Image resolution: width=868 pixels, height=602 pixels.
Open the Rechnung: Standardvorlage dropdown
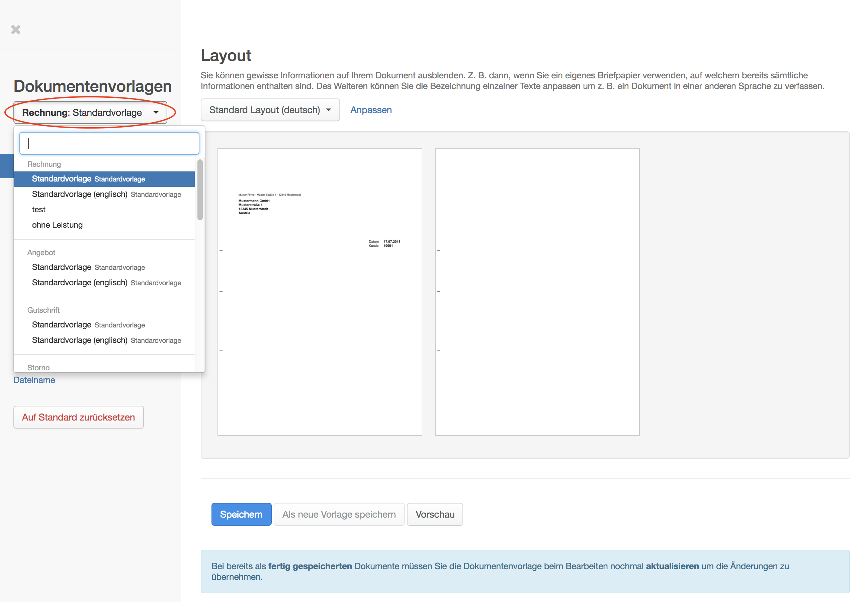pos(90,112)
